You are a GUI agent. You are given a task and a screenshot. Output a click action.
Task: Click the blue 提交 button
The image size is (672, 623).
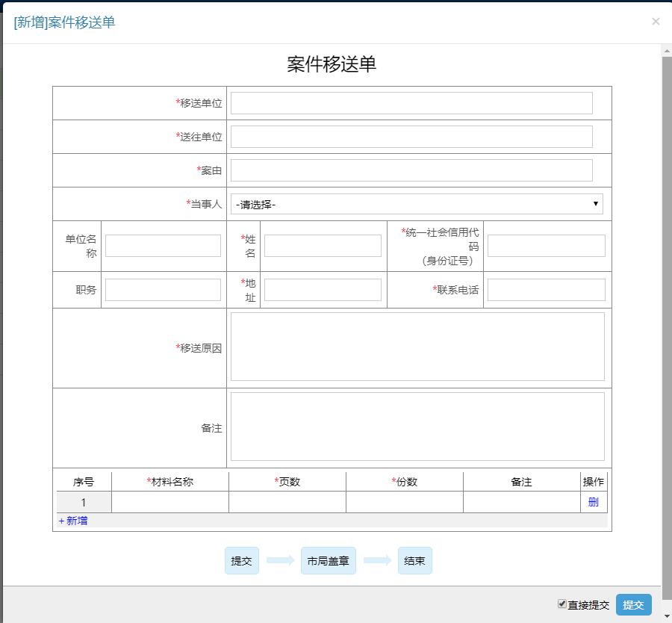634,605
